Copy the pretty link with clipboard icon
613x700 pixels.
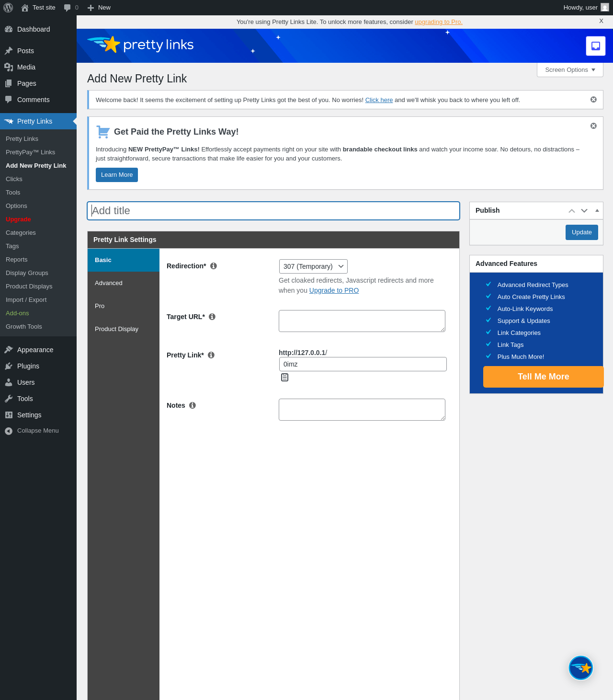[x=284, y=378]
